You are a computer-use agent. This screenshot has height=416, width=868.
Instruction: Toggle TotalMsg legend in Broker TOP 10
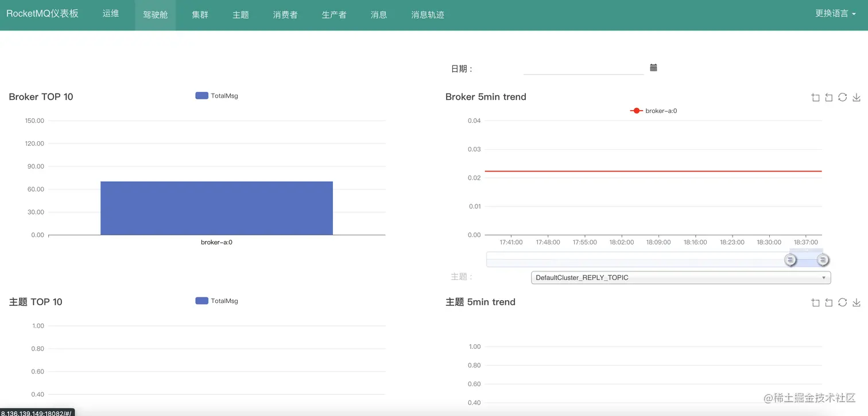tap(216, 96)
